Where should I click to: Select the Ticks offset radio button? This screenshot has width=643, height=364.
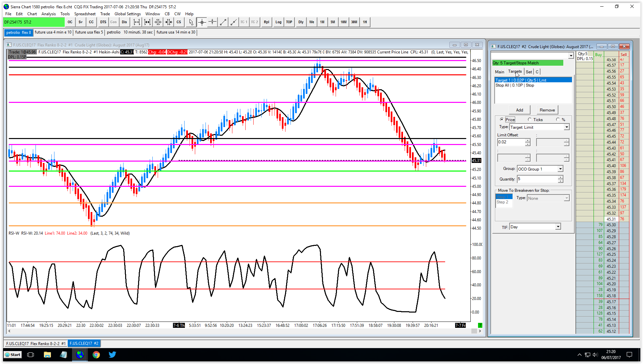point(529,119)
